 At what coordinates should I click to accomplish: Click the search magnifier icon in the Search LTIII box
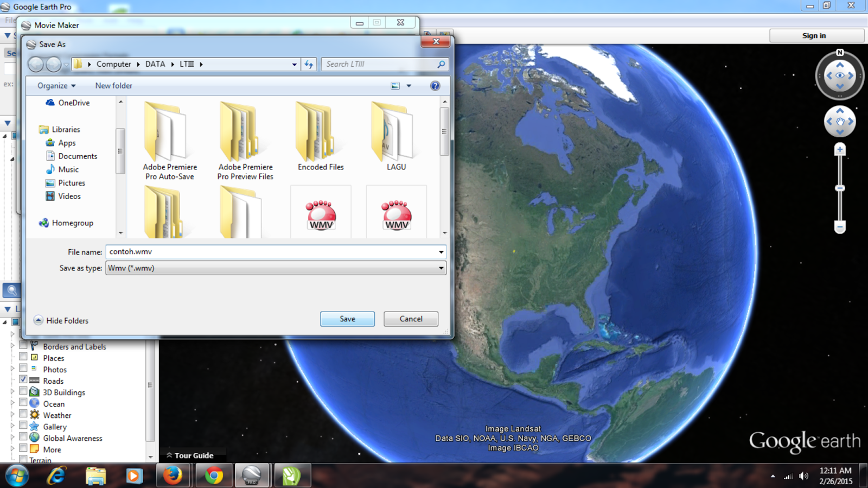coord(441,64)
